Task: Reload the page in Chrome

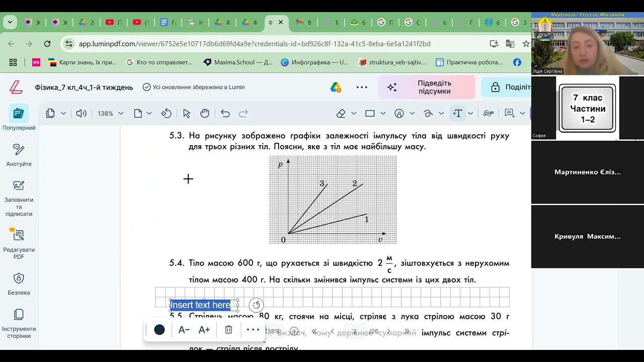Action: [47, 44]
